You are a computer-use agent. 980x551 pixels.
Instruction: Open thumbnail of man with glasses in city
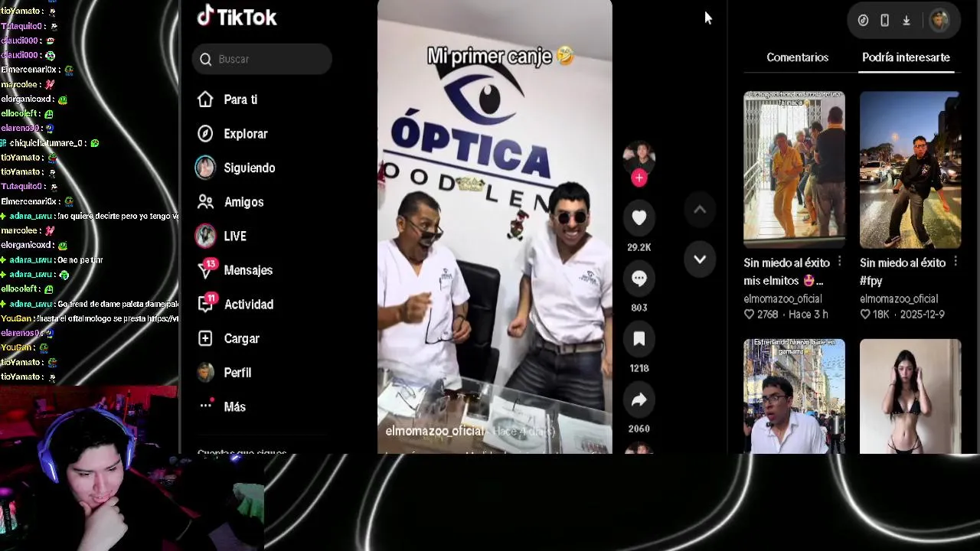[x=794, y=396]
